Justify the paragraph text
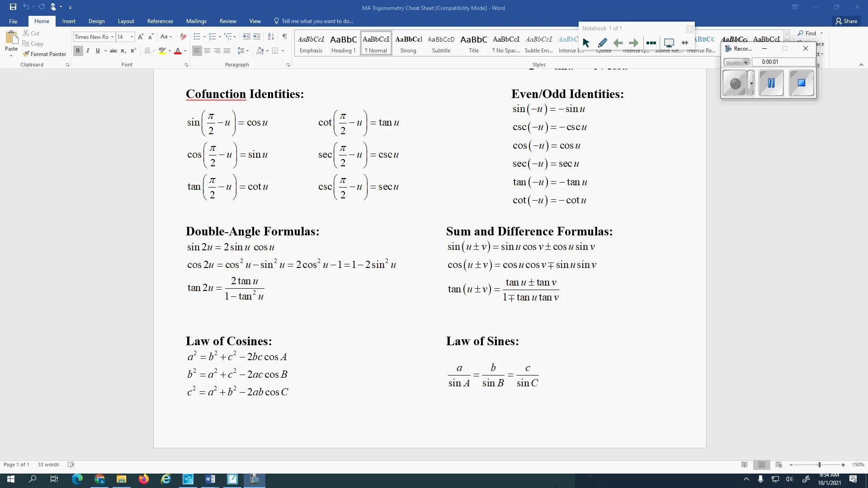This screenshot has width=868, height=488. [227, 51]
